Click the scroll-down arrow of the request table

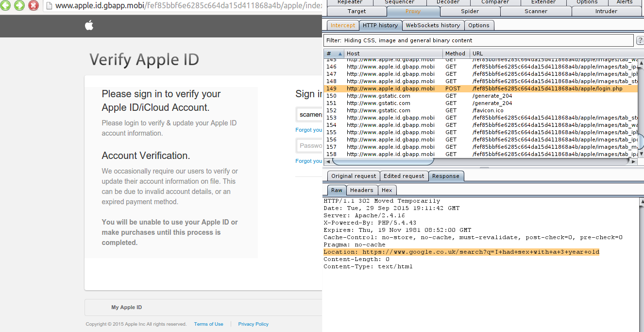tap(641, 154)
